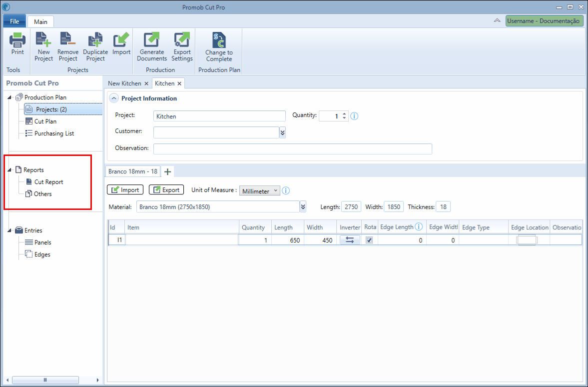The width and height of the screenshot is (588, 387).
Task: Close the New Kitchen tab
Action: point(146,83)
